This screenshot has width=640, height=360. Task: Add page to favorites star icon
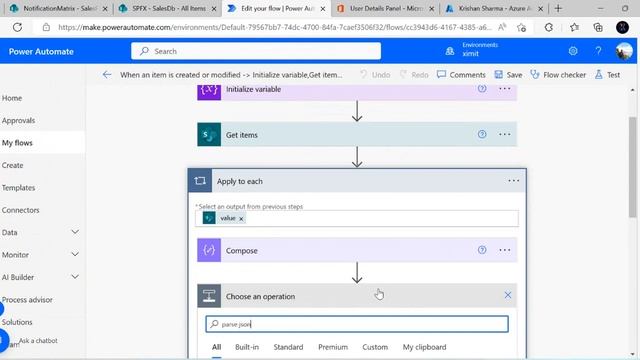coord(521,27)
